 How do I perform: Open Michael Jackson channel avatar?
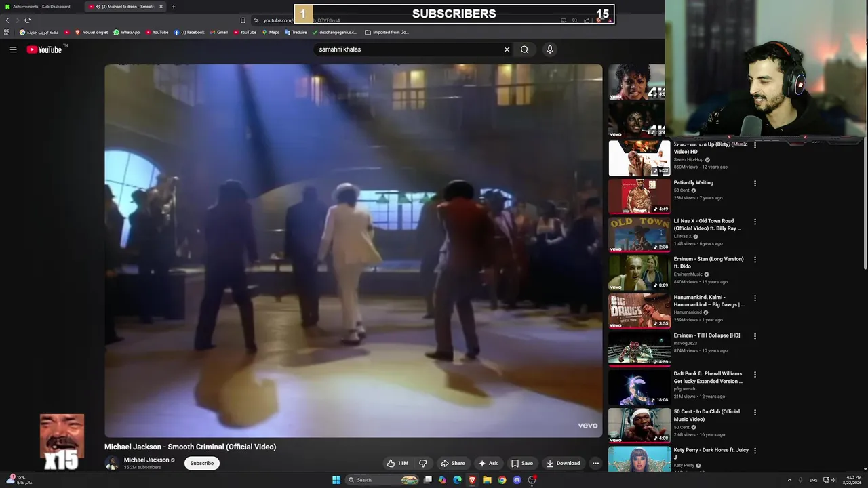(112, 463)
